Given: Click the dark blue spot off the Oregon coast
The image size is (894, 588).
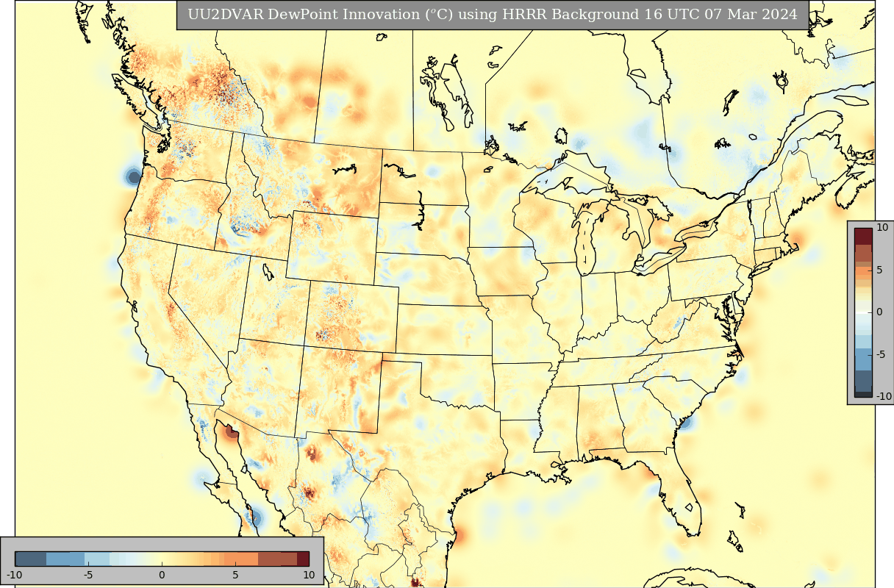Looking at the screenshot, I should (133, 176).
